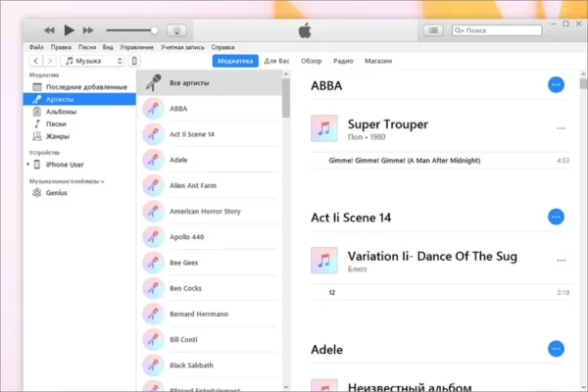Image resolution: width=588 pixels, height=392 pixels.
Task: Switch to the Магазин tab
Action: (378, 61)
